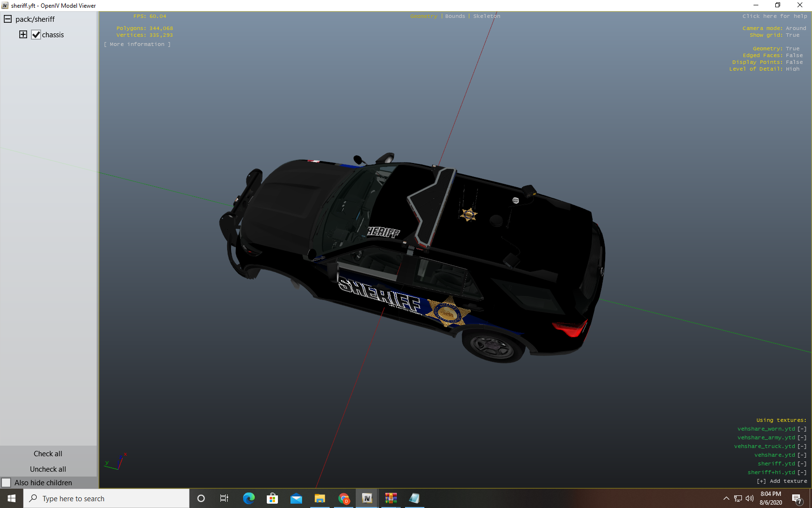Click the Check all button
Image resolution: width=812 pixels, height=508 pixels.
(48, 454)
